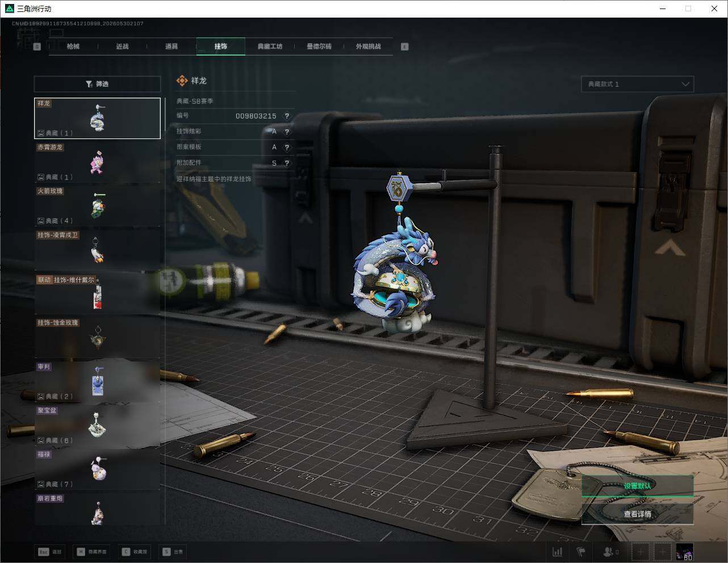The height and width of the screenshot is (563, 728).
Task: Pick the 福禄 charm
Action: (98, 469)
